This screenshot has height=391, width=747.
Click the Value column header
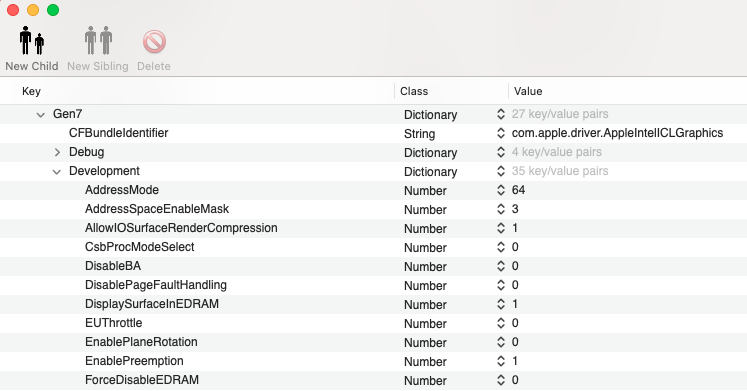(528, 91)
